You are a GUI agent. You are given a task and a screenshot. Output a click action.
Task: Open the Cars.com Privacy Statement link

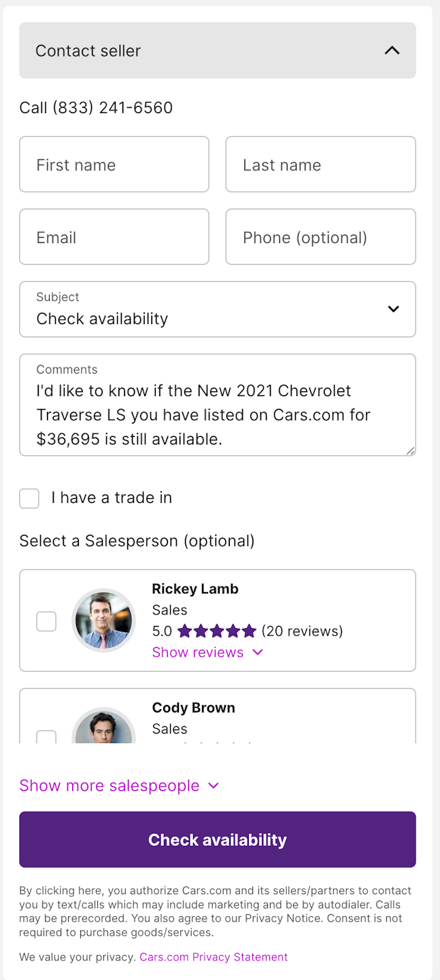(214, 957)
